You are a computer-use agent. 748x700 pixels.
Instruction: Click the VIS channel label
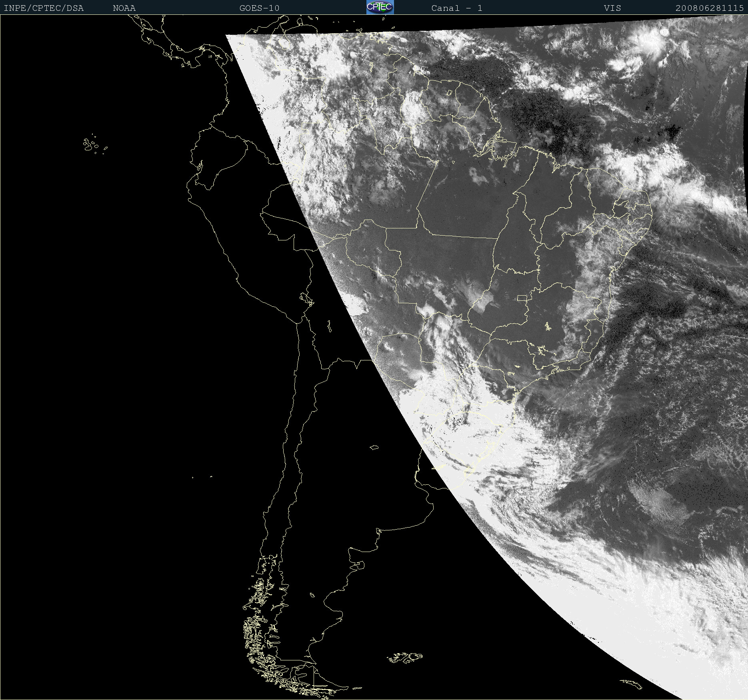tap(612, 8)
